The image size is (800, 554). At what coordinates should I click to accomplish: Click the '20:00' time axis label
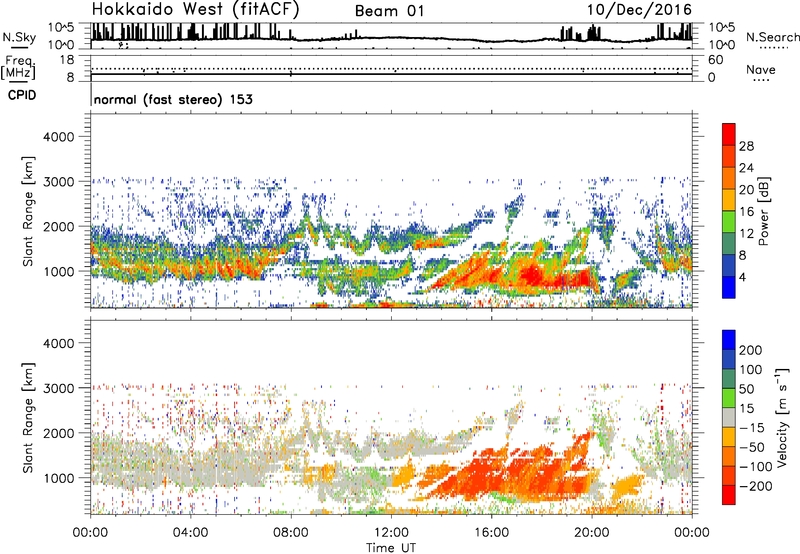[592, 533]
